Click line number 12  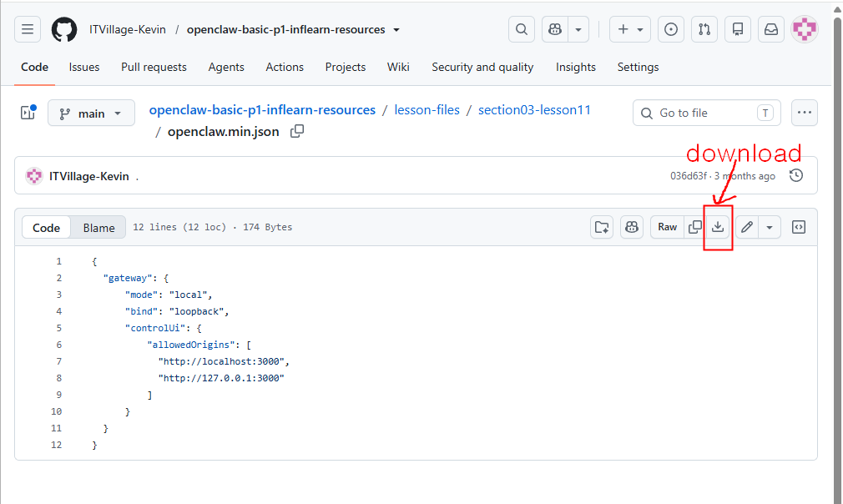click(x=57, y=445)
